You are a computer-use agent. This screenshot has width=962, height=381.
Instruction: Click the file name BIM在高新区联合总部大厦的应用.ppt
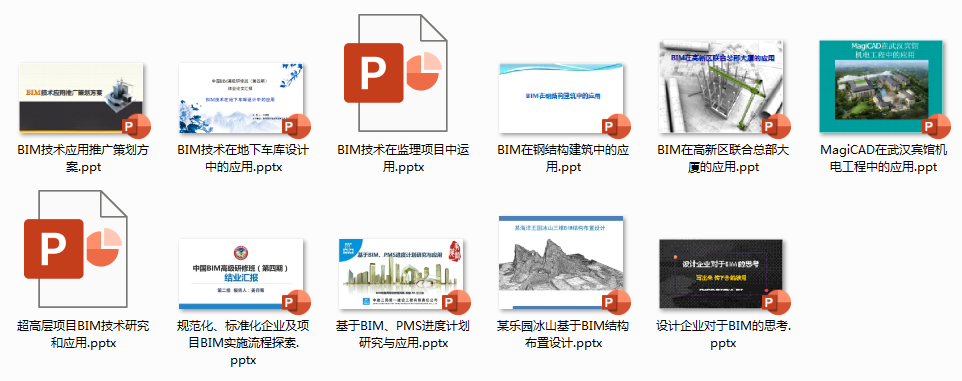[x=723, y=158]
